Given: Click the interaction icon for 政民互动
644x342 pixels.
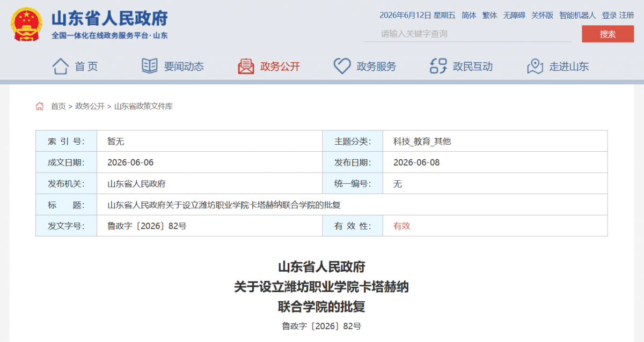Looking at the screenshot, I should click(x=438, y=66).
